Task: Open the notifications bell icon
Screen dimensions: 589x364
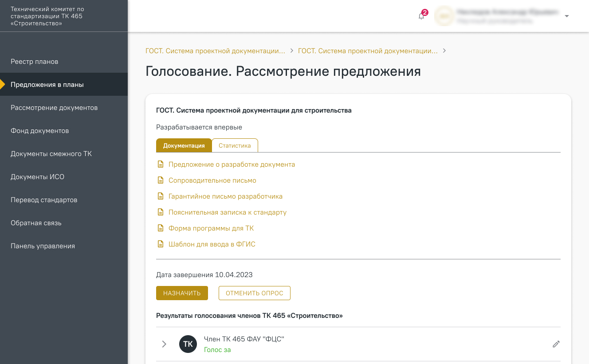Action: [x=421, y=16]
